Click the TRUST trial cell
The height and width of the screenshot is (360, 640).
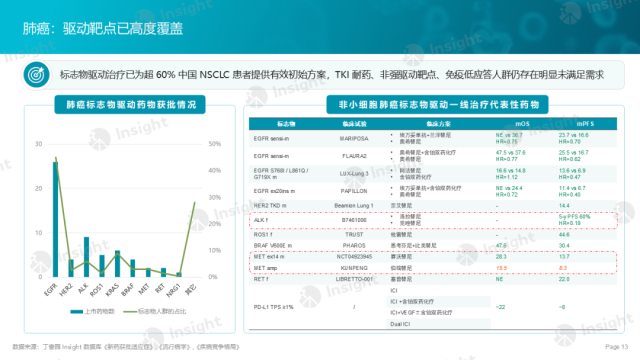point(354,235)
